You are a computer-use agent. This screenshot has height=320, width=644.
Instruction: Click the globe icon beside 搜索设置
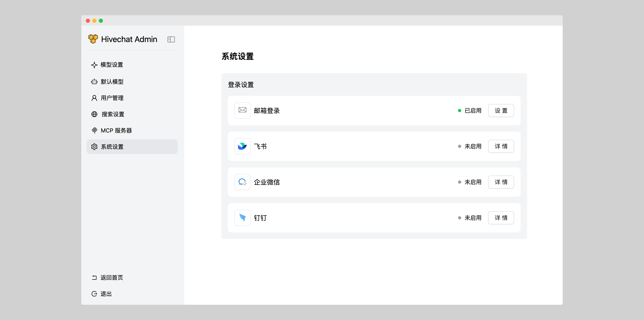(x=94, y=114)
